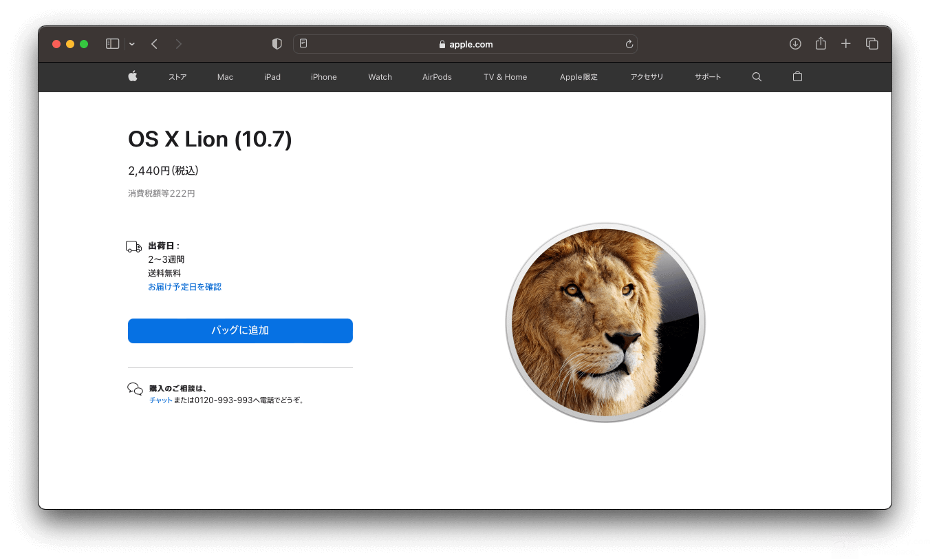This screenshot has width=930, height=560.
Task: Open the Watch menu item
Action: click(x=380, y=77)
